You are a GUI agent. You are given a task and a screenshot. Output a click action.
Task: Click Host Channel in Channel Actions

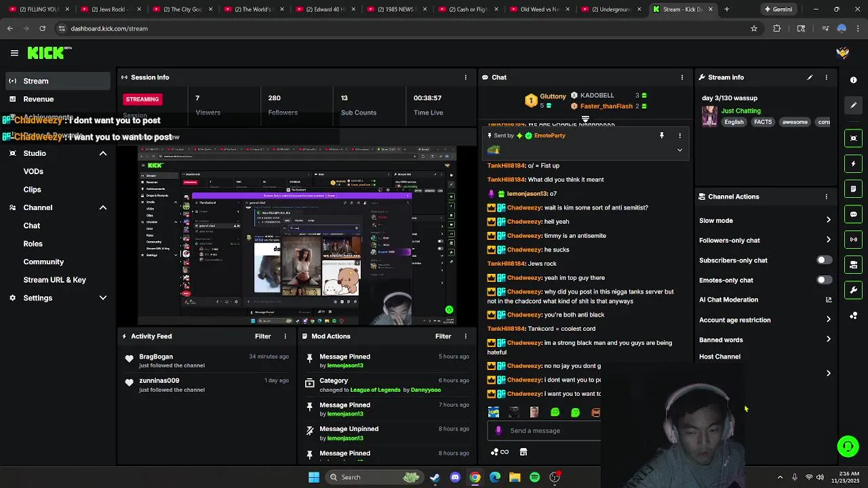click(719, 357)
